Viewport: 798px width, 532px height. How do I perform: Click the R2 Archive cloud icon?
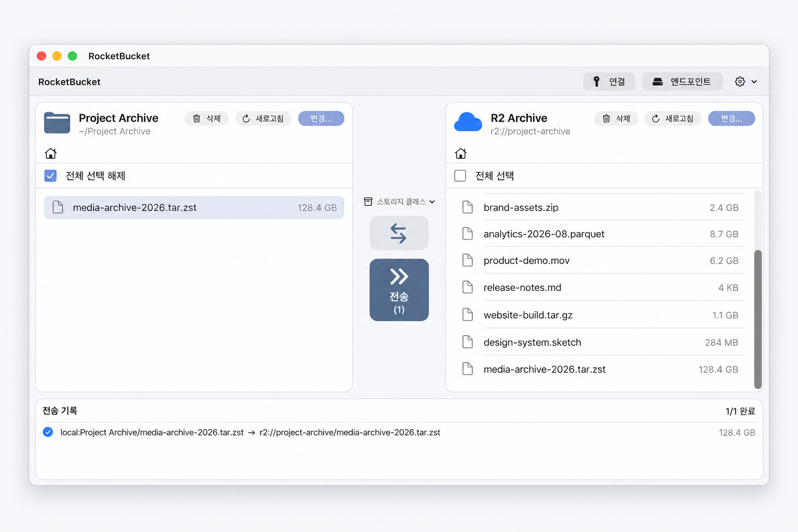pyautogui.click(x=468, y=122)
